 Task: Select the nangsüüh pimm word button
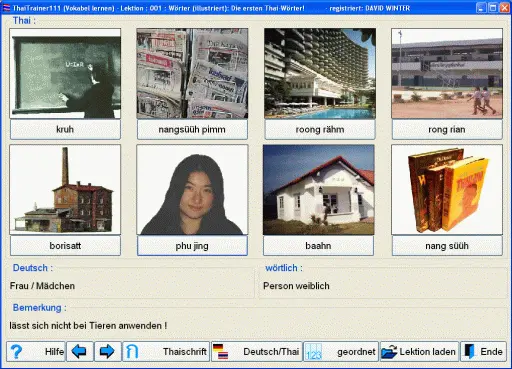point(192,129)
